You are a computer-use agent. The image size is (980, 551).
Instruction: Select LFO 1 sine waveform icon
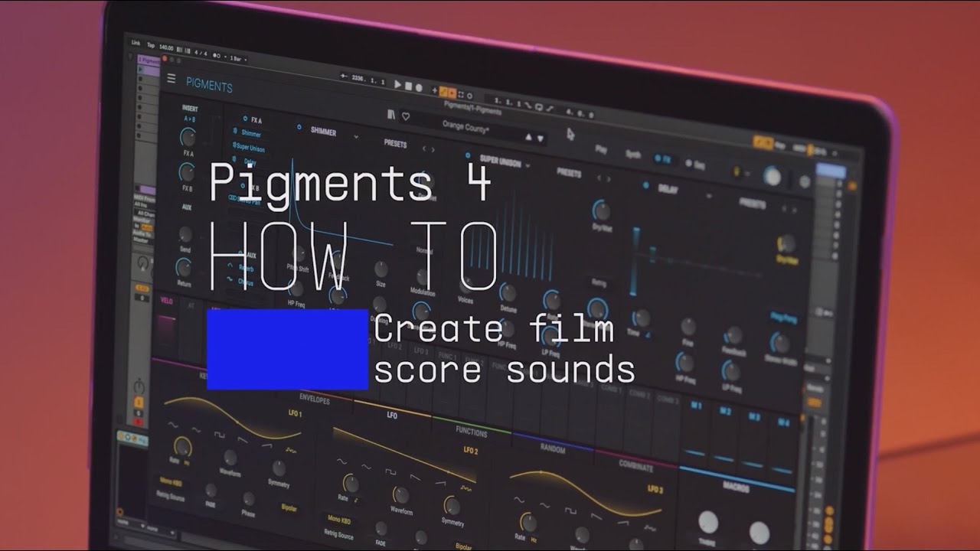tap(172, 425)
